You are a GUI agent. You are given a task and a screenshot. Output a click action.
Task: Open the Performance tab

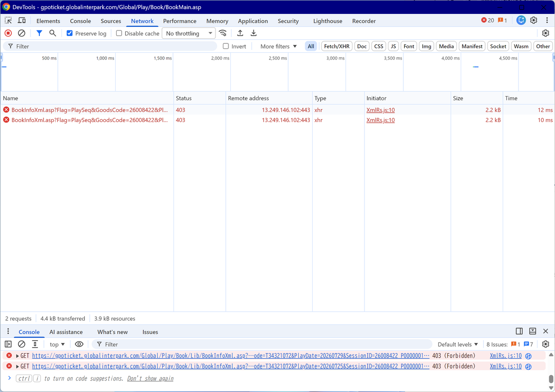pos(179,21)
